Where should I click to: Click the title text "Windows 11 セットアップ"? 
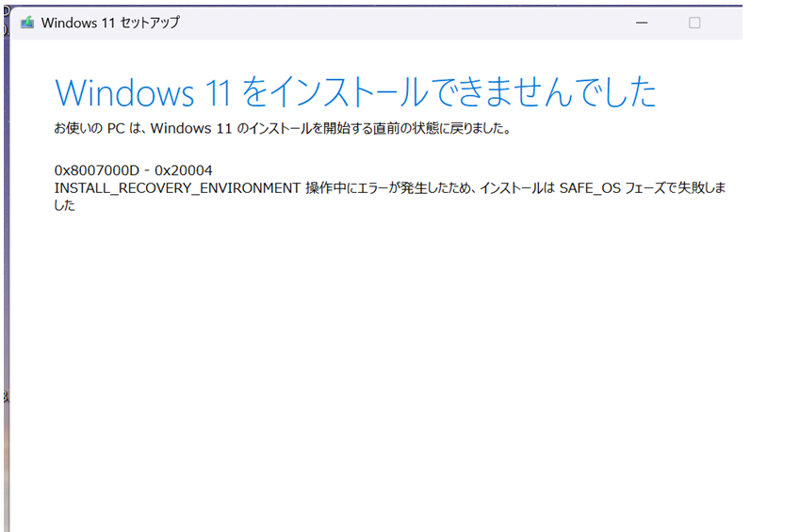pos(110,23)
